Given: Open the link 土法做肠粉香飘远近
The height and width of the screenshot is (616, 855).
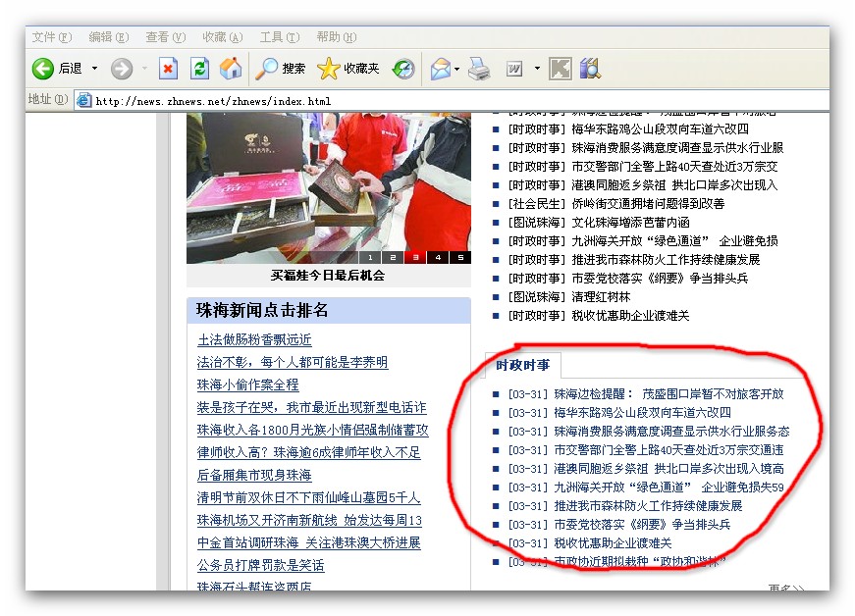Looking at the screenshot, I should [254, 339].
